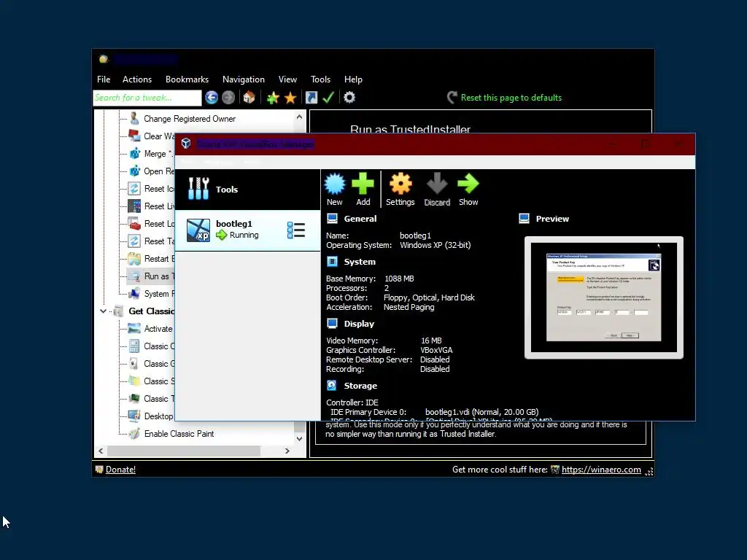747x560 pixels.
Task: Open the File menu in Winaero
Action: click(x=104, y=79)
